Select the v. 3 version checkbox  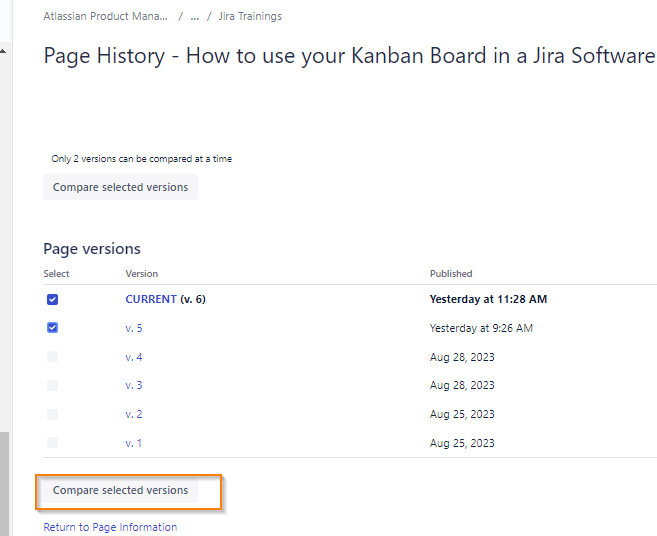53,385
